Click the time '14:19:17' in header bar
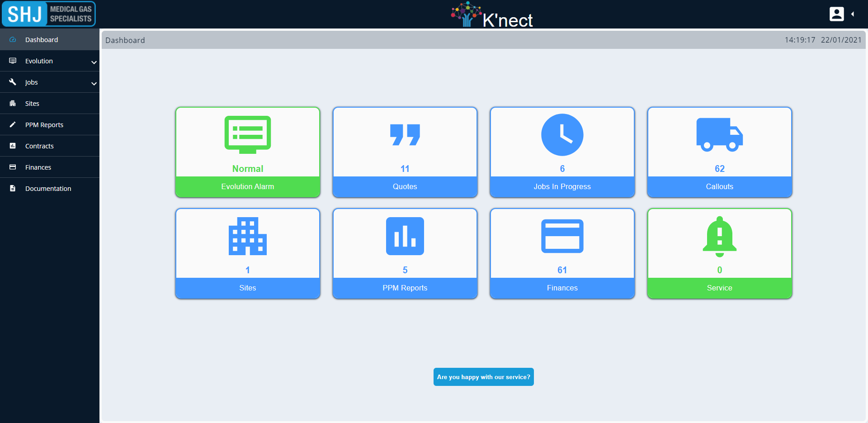The height and width of the screenshot is (423, 868). [800, 40]
